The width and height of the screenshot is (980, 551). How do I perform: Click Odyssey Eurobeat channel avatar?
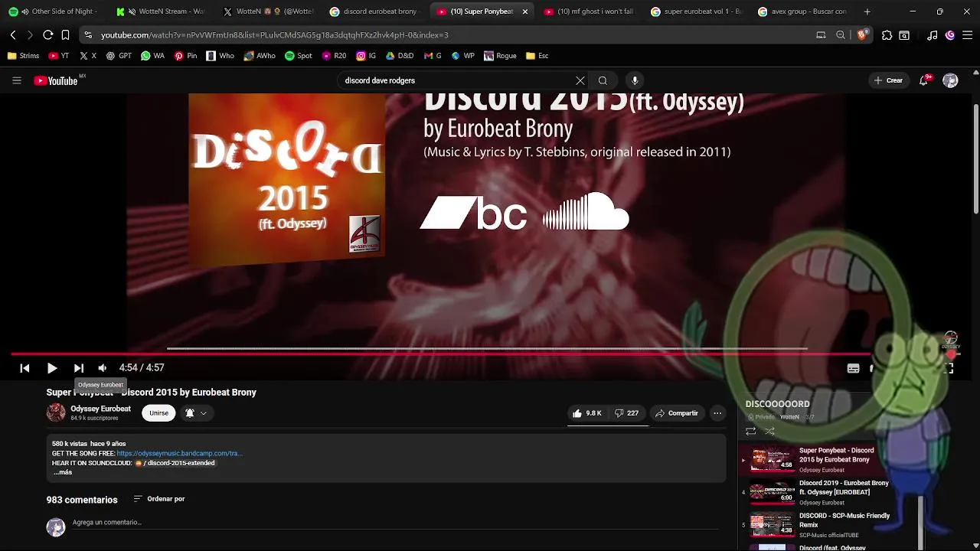point(56,412)
